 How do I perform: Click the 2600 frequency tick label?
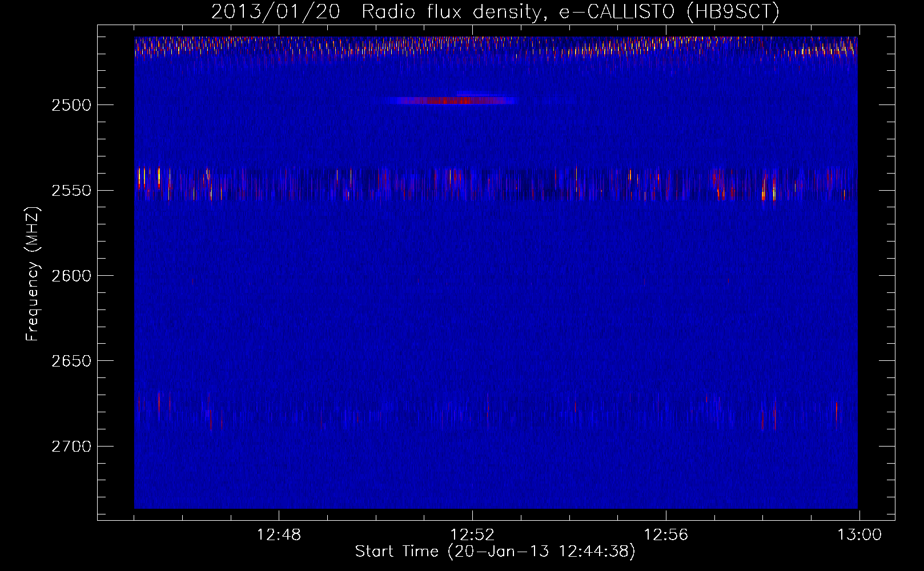[x=71, y=276]
